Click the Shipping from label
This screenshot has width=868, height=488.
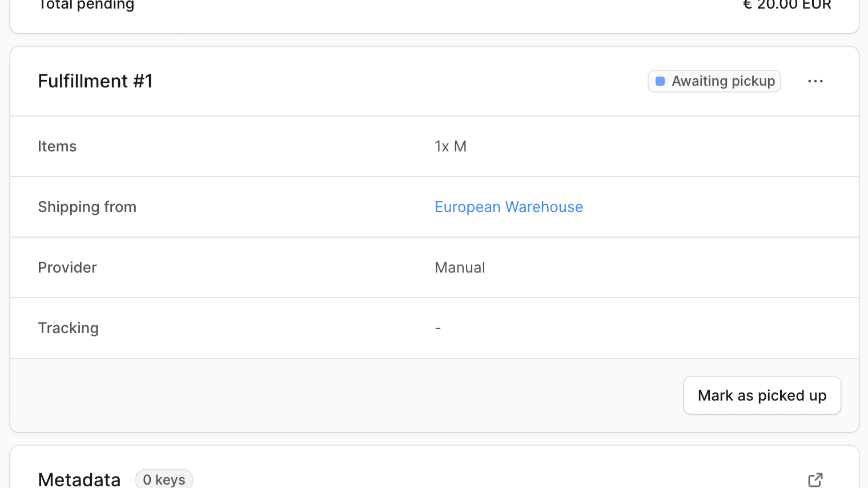pyautogui.click(x=87, y=207)
